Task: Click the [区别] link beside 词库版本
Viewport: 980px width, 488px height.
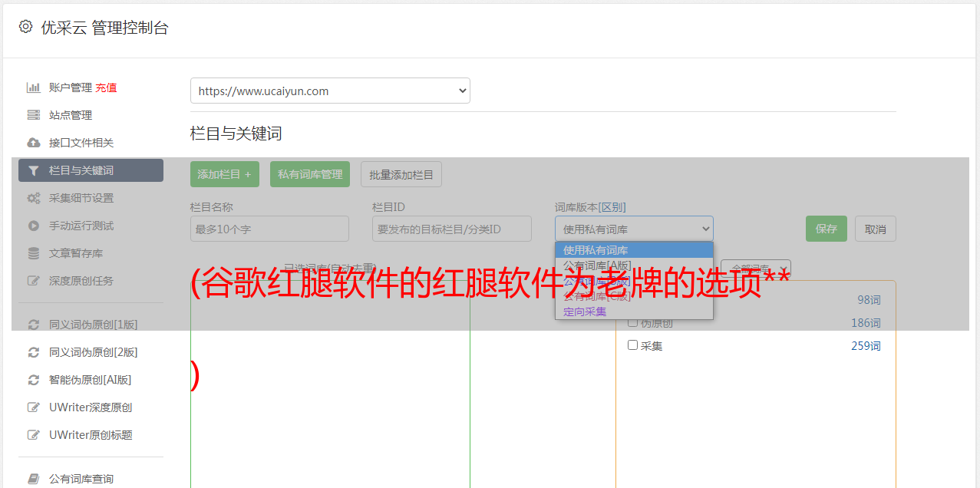Action: (612, 207)
